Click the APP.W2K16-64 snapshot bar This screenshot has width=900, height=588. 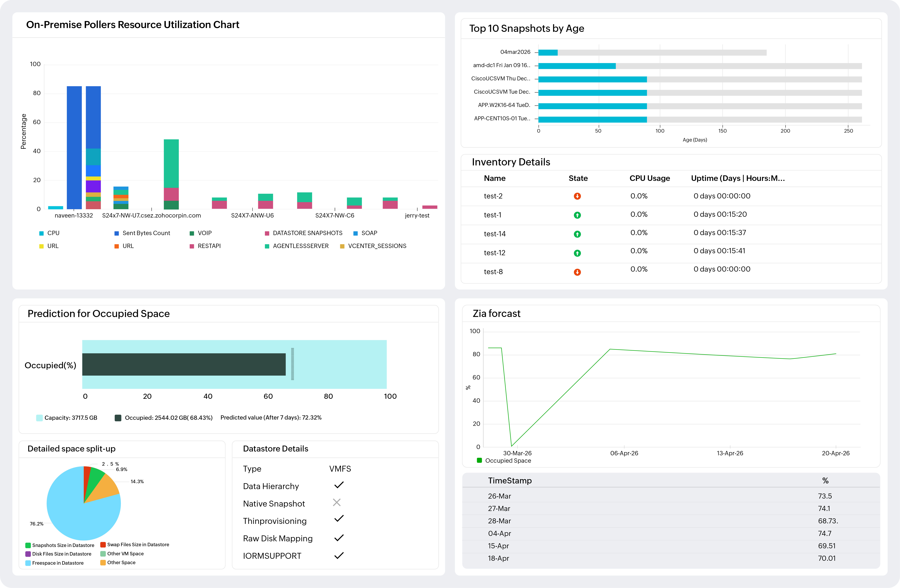[x=593, y=106]
